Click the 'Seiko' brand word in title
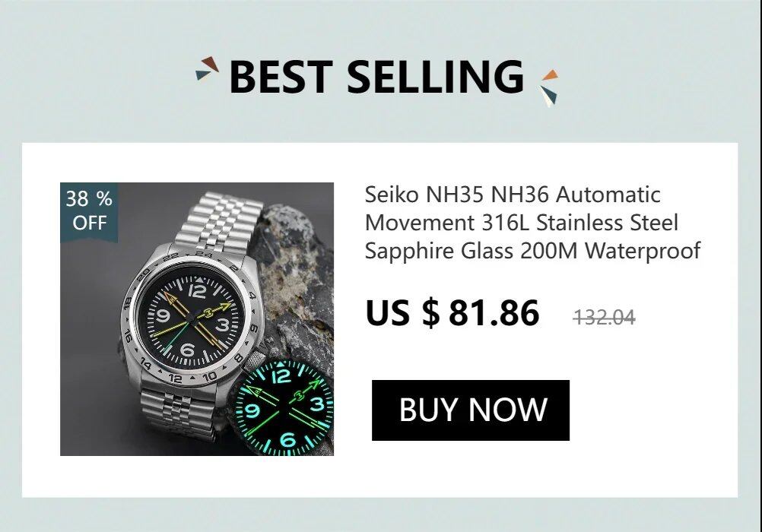This screenshot has height=532, width=762. [392, 195]
